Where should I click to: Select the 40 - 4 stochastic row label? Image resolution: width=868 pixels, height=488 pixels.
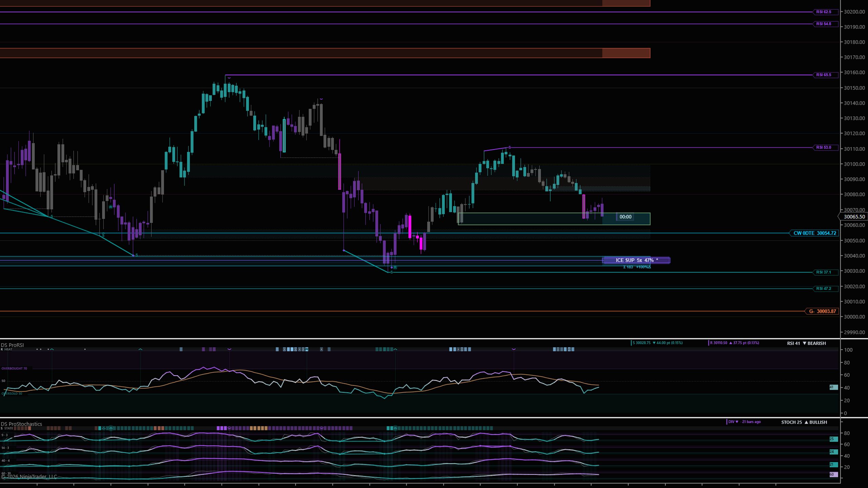pos(5,461)
